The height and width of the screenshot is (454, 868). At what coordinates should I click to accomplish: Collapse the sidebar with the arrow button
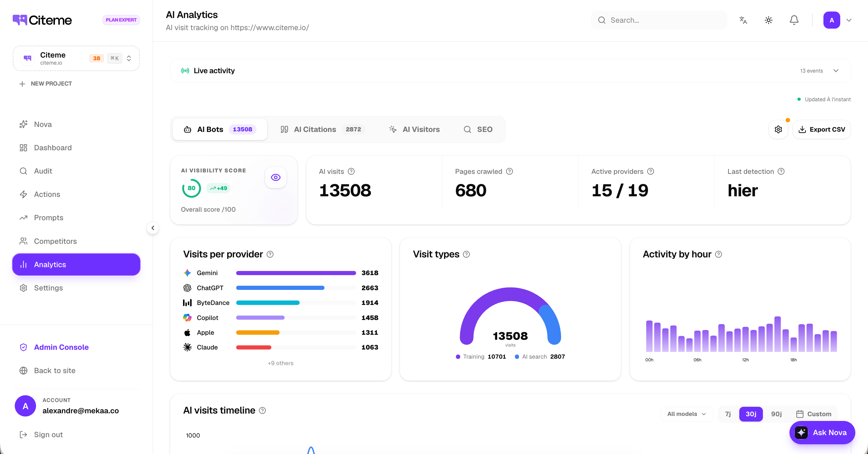coord(153,228)
